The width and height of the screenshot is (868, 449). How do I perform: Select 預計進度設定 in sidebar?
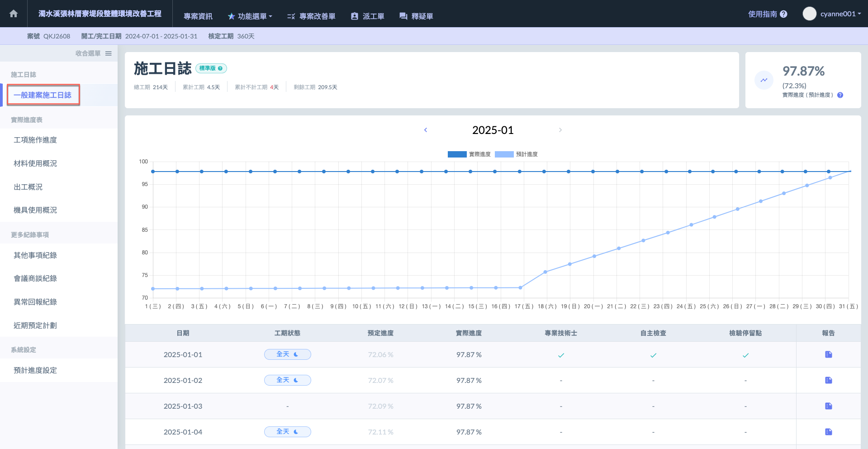35,370
